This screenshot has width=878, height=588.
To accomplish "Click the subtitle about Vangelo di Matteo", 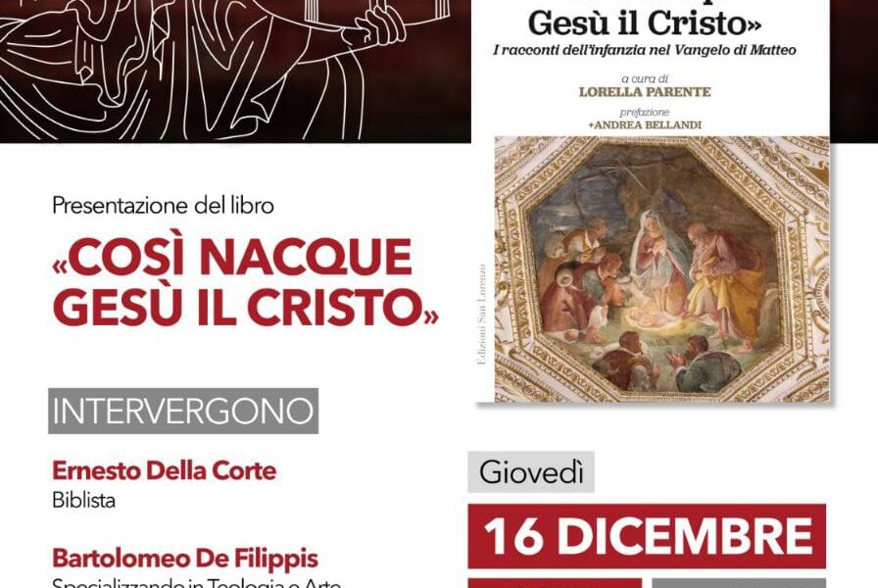I will (x=645, y=50).
